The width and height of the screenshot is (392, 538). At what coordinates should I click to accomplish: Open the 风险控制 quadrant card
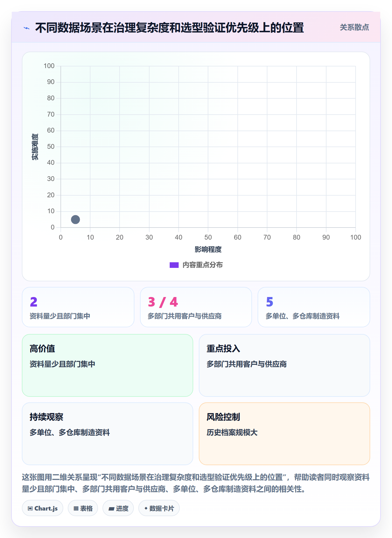point(284,434)
